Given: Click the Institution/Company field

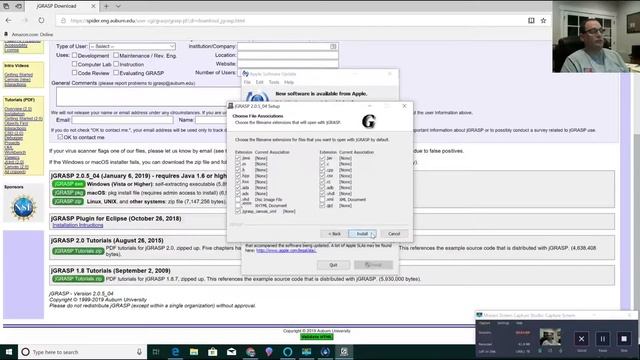Looking at the screenshot, I should pos(288,46).
